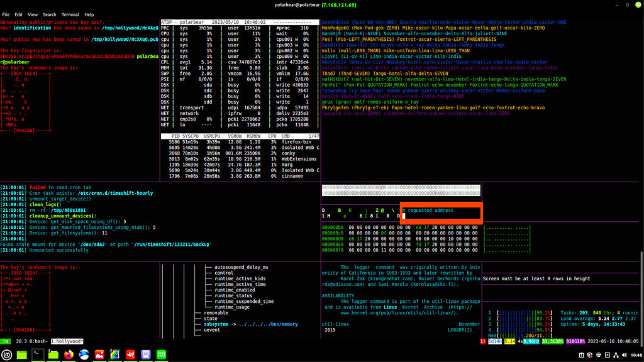644x362 pixels.
Task: Open the network connections tray icon
Action: [x=616, y=355]
